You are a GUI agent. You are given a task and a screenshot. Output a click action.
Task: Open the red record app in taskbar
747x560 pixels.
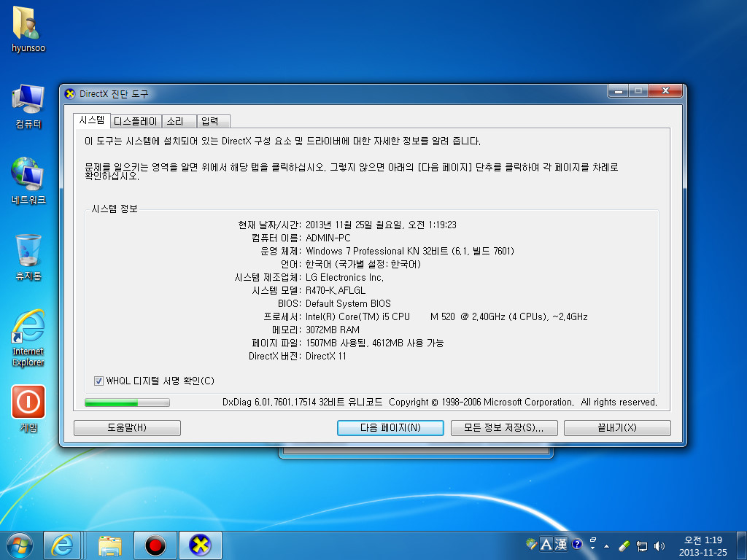point(155,545)
